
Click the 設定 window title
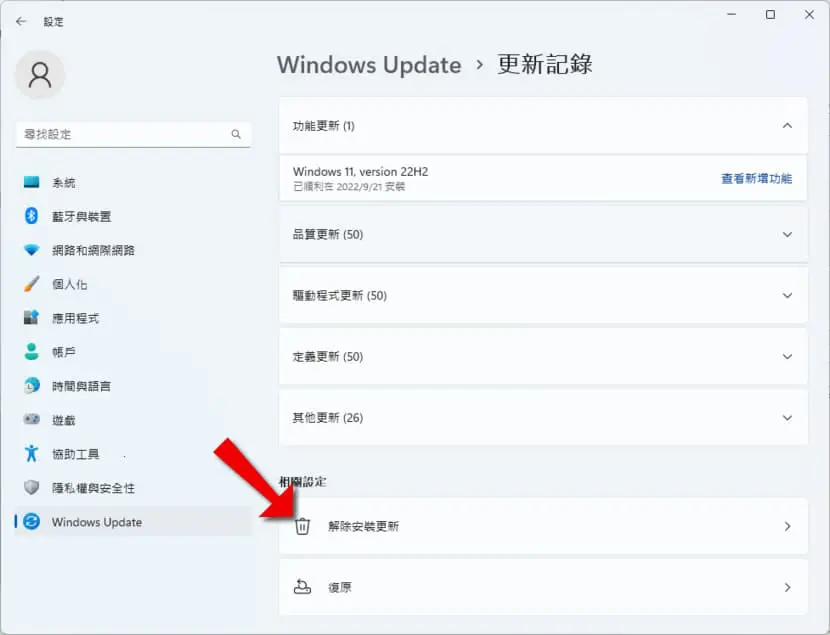(x=53, y=22)
